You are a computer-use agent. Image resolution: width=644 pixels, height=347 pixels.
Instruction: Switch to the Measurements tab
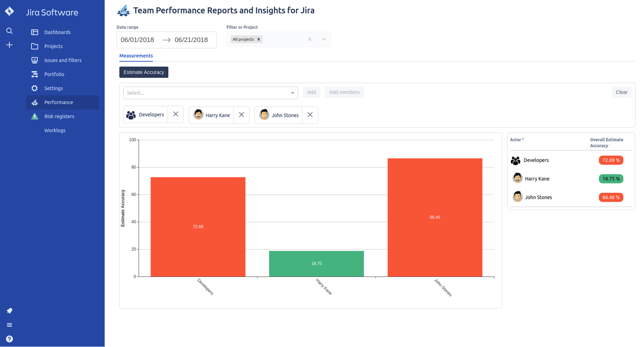point(136,56)
